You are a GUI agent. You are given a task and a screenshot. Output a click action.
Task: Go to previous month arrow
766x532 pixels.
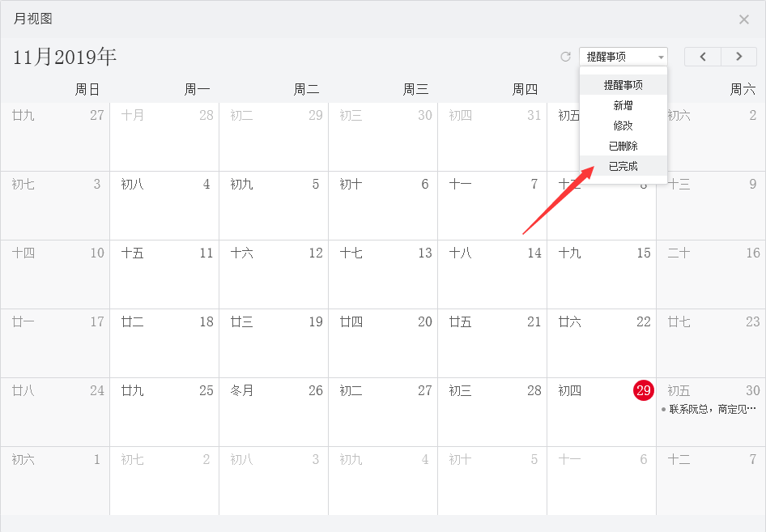click(703, 57)
